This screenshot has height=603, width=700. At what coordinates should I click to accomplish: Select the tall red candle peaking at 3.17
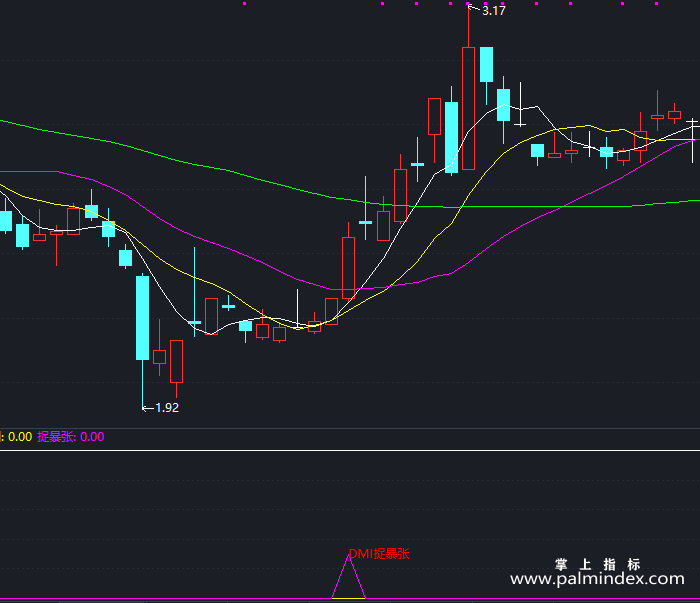468,108
